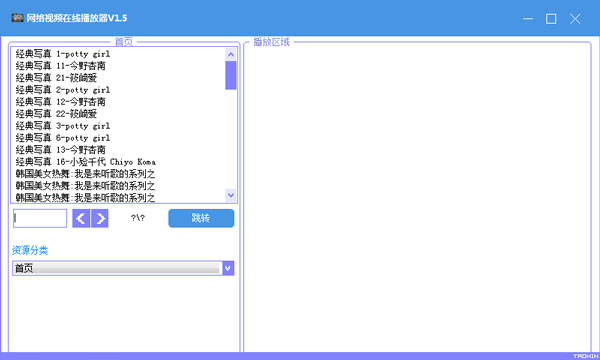Select 经典写真 11-今野杏南
Screen dimensions: 600x360
tap(60, 66)
